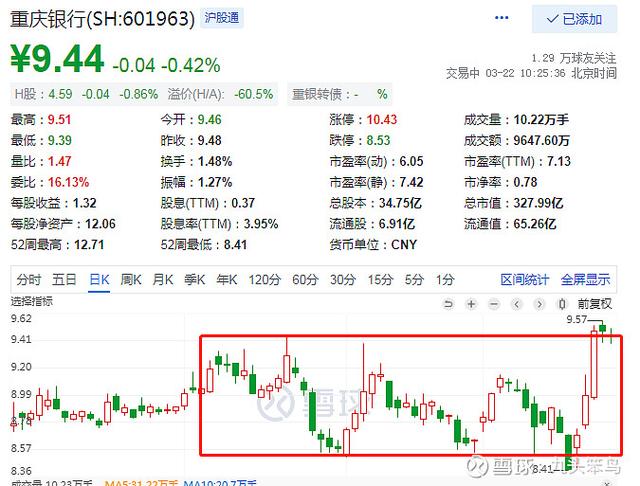Click the 52周最高 12.71 value
The height and width of the screenshot is (486, 640).
coord(89,245)
